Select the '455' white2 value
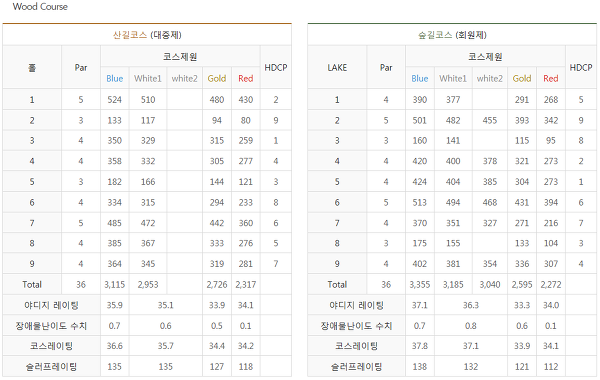The image size is (600, 380). (x=489, y=121)
